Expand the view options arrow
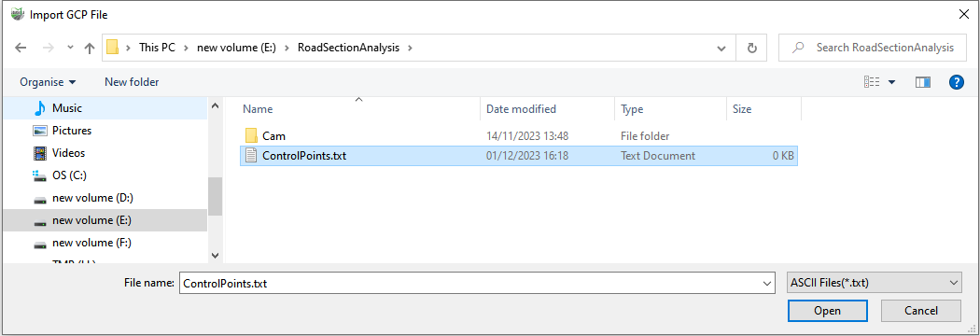The width and height of the screenshot is (980, 336). [891, 82]
